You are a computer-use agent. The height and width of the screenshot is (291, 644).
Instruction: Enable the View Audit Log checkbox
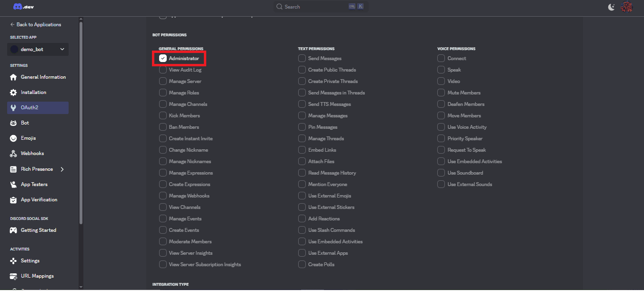[x=163, y=70]
